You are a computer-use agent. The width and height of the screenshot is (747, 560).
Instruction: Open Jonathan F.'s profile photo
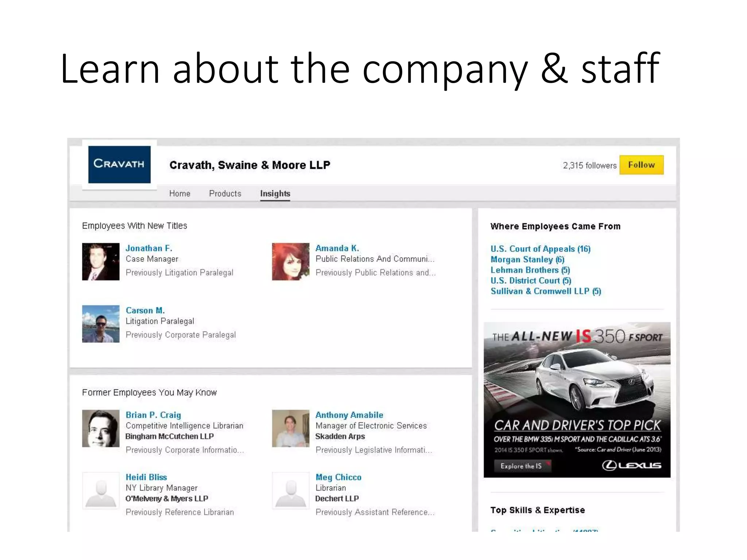pyautogui.click(x=101, y=261)
